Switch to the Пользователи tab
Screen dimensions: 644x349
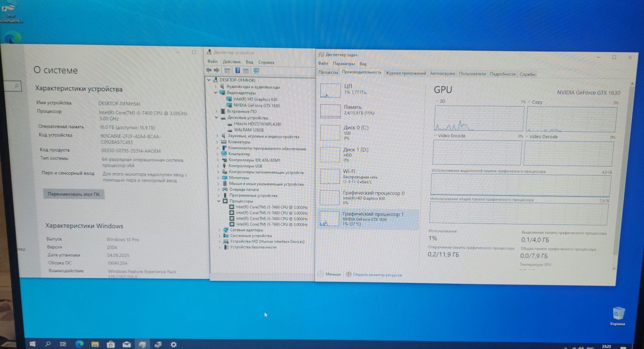(x=472, y=74)
